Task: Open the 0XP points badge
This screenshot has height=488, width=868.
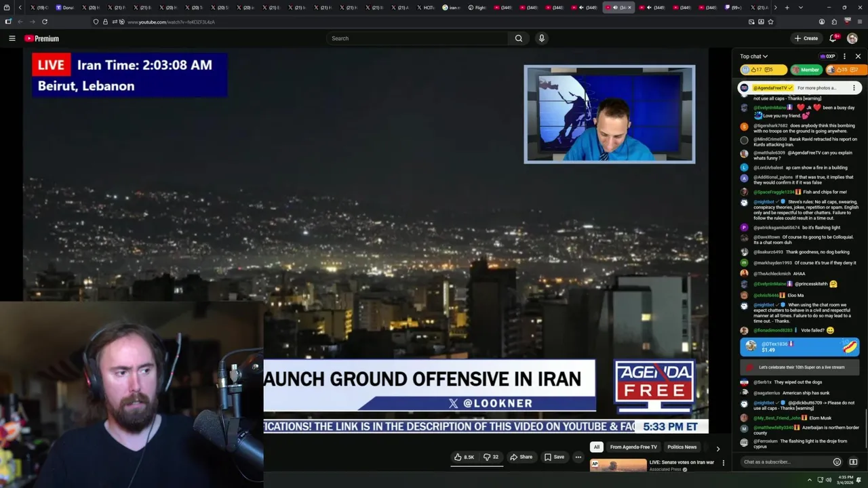Action: [x=827, y=56]
